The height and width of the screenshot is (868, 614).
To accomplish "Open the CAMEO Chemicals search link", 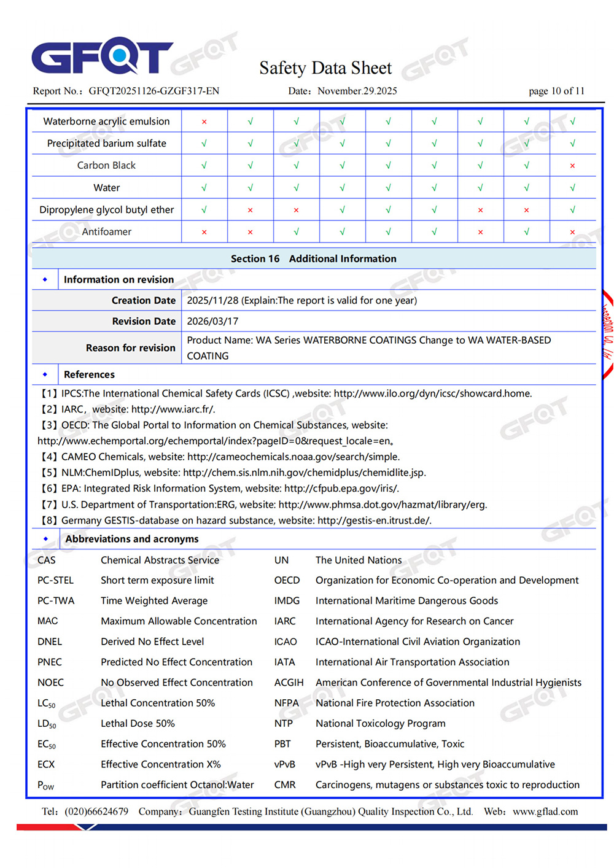I will pyautogui.click(x=293, y=457).
